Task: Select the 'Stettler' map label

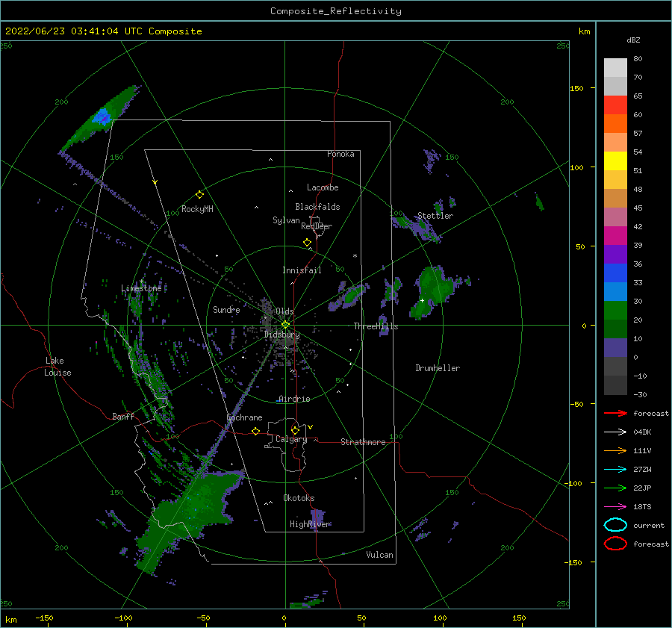Action: tap(435, 216)
